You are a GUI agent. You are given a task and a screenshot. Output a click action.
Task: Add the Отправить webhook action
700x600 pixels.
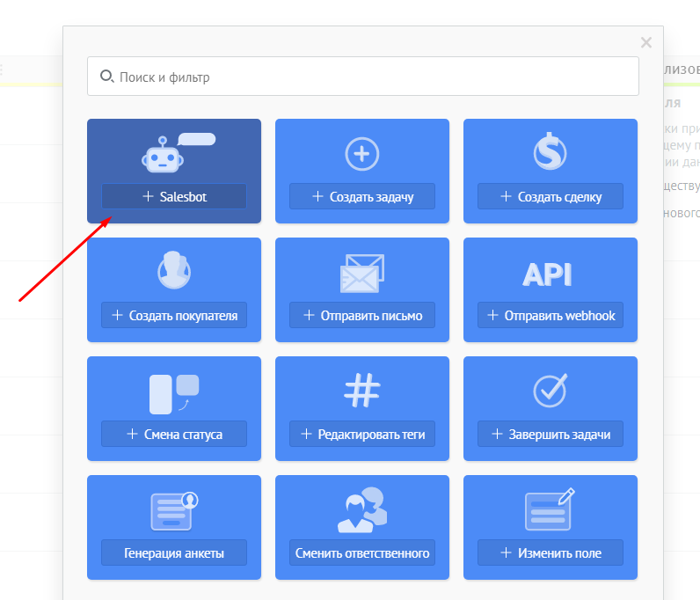[550, 315]
